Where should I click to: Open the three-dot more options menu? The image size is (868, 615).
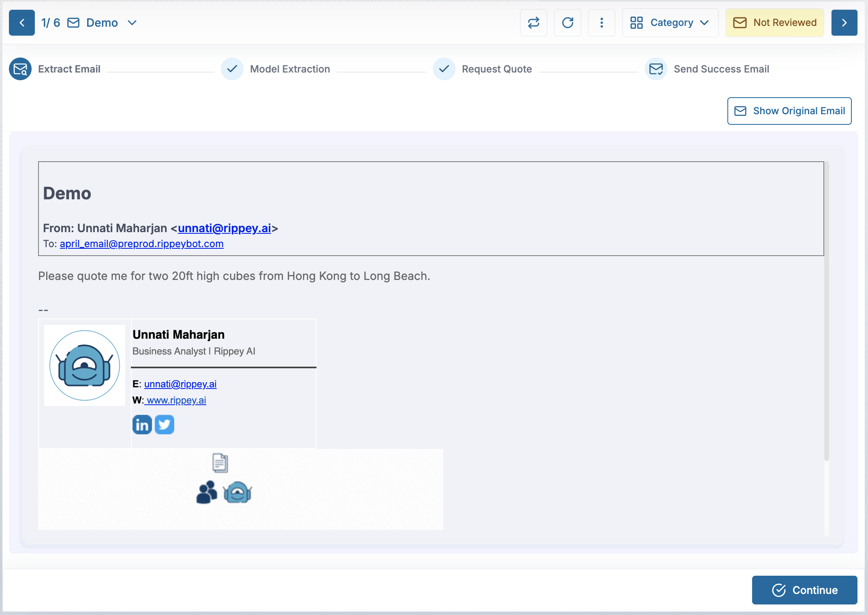(x=601, y=23)
